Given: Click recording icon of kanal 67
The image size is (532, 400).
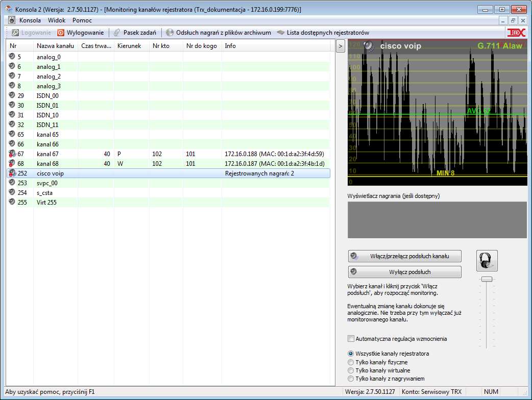Looking at the screenshot, I should [12, 154].
